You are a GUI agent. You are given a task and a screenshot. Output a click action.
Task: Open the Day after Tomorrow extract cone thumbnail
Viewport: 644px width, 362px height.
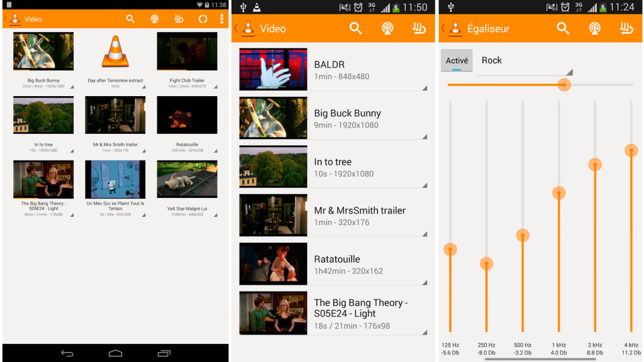pos(115,53)
